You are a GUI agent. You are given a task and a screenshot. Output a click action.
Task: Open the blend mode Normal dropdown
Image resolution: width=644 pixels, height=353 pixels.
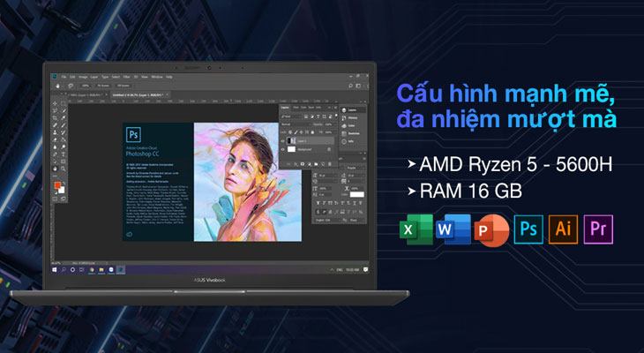click(x=296, y=124)
